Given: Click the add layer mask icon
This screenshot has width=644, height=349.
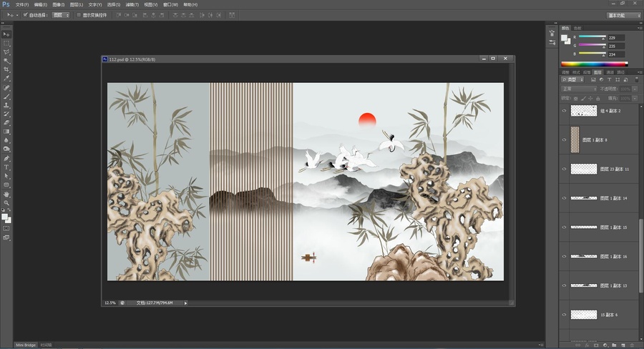Looking at the screenshot, I should tap(596, 345).
